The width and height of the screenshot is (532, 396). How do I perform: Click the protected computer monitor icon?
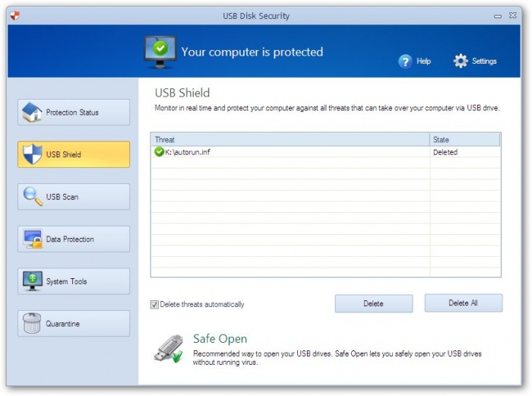[160, 52]
